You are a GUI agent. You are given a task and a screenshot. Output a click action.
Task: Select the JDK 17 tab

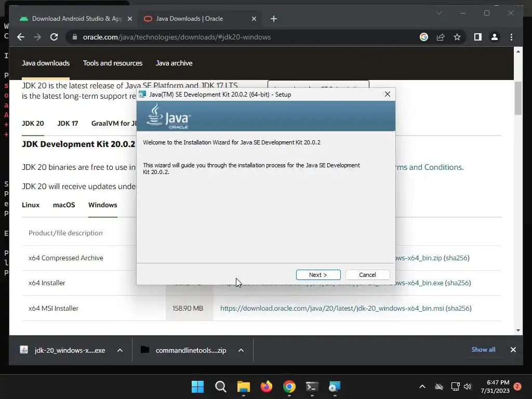pyautogui.click(x=68, y=124)
